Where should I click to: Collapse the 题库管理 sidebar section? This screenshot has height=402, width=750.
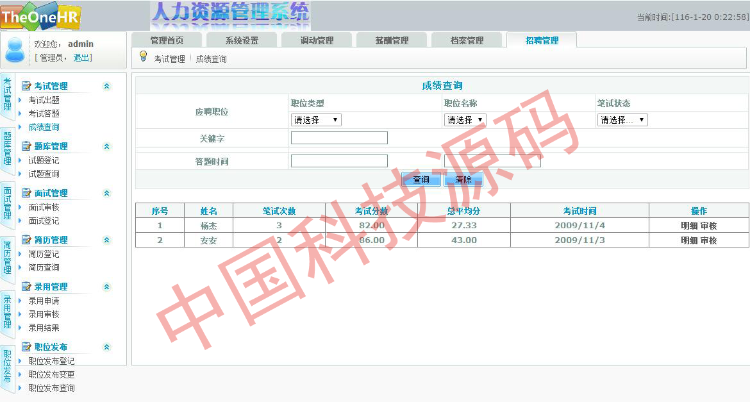click(107, 146)
